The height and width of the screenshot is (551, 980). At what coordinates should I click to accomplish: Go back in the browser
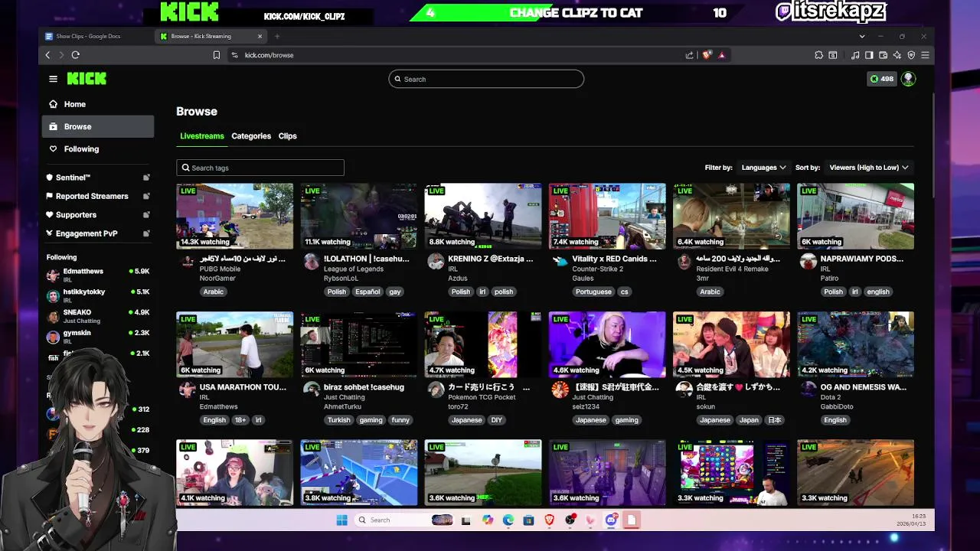click(47, 55)
